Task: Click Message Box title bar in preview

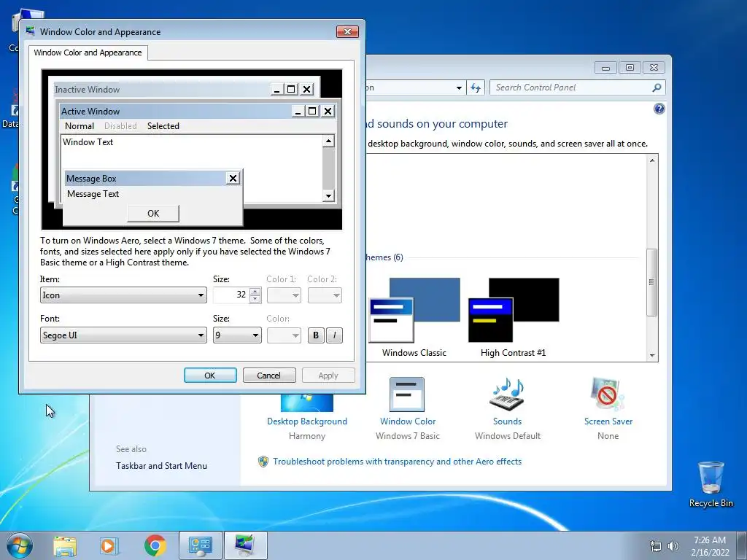Action: [x=145, y=178]
